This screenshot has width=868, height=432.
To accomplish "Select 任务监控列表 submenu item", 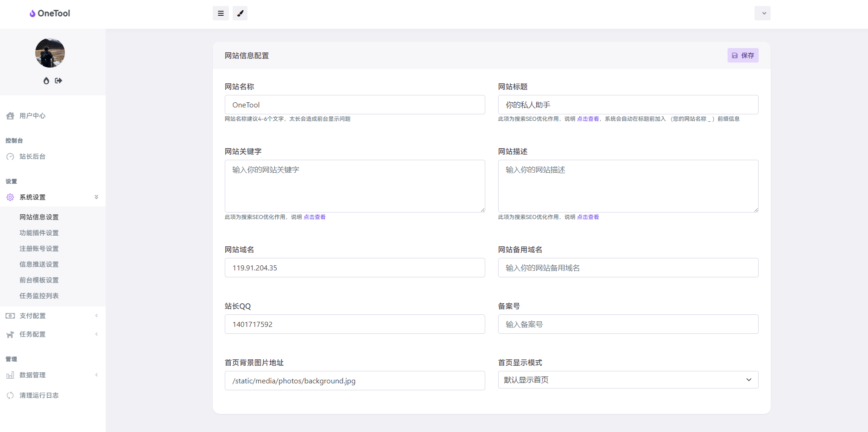I will click(x=39, y=296).
